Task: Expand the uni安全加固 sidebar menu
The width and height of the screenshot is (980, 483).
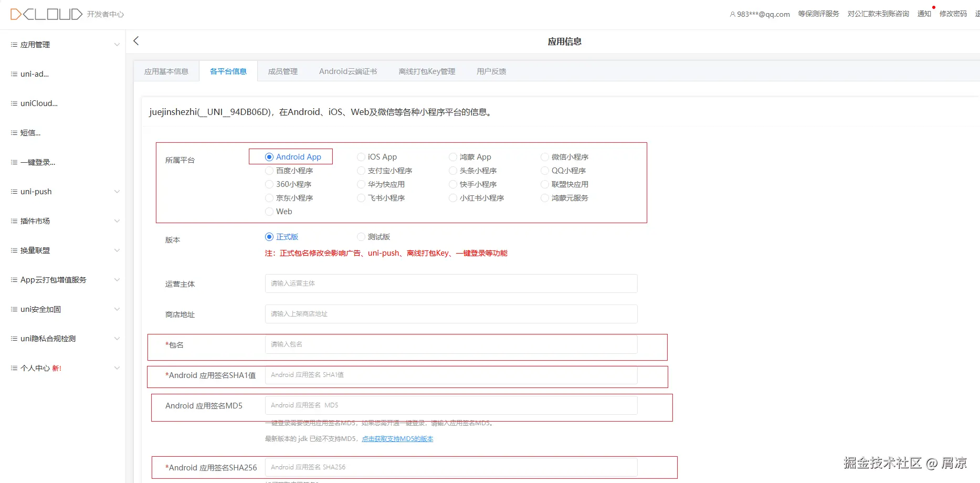Action: [63, 309]
